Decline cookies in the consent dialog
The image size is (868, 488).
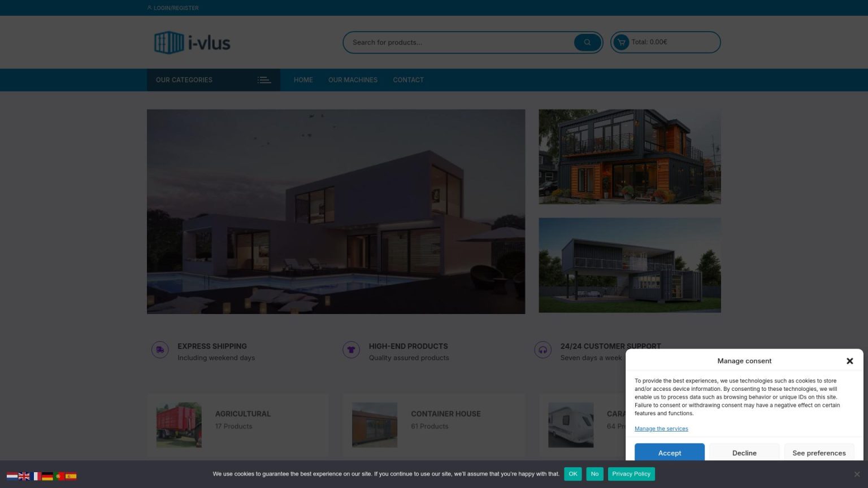744,453
